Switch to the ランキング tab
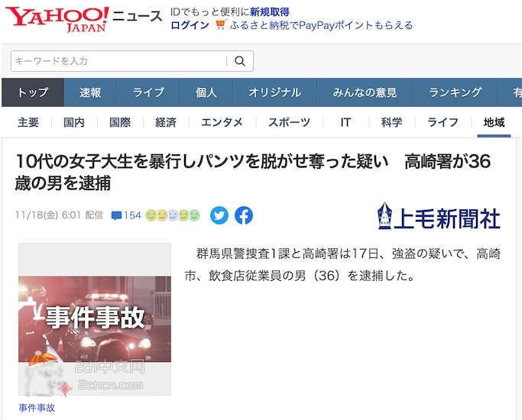Image resolution: width=522 pixels, height=420 pixels. pyautogui.click(x=455, y=92)
